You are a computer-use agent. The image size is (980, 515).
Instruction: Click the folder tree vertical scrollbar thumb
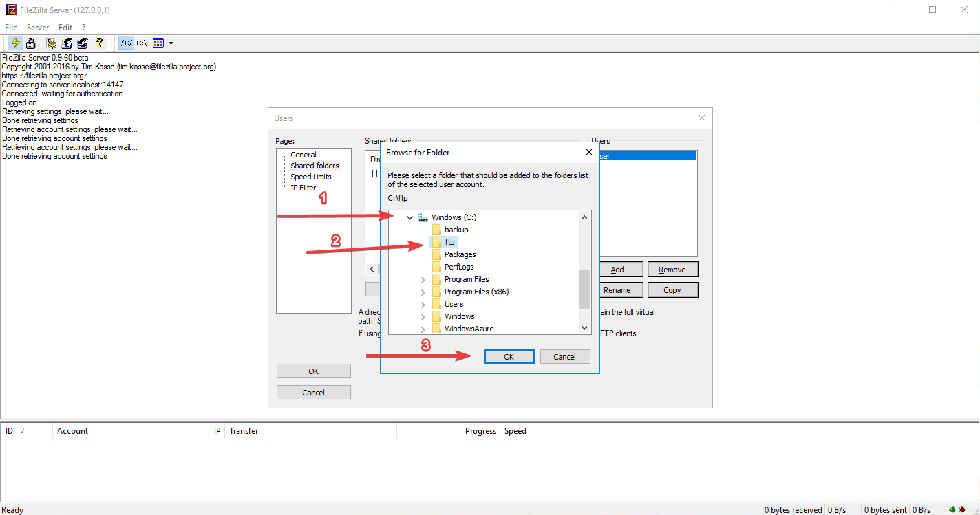(585, 289)
